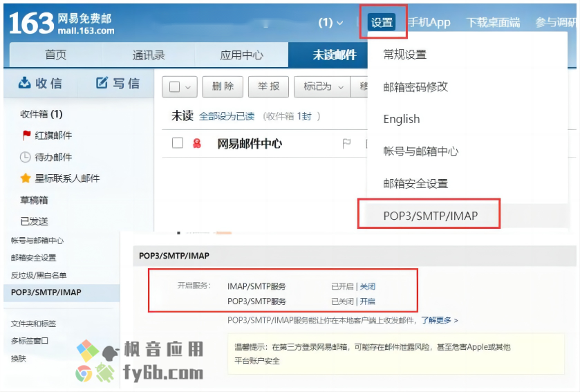
Task: Click the 手机App link
Action: [x=429, y=23]
